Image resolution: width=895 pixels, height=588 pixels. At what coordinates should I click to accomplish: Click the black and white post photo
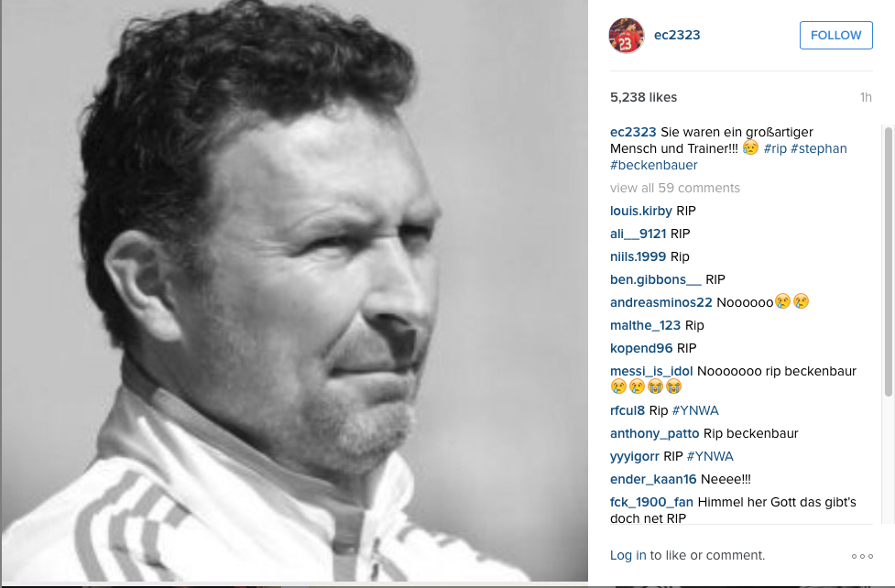295,290
